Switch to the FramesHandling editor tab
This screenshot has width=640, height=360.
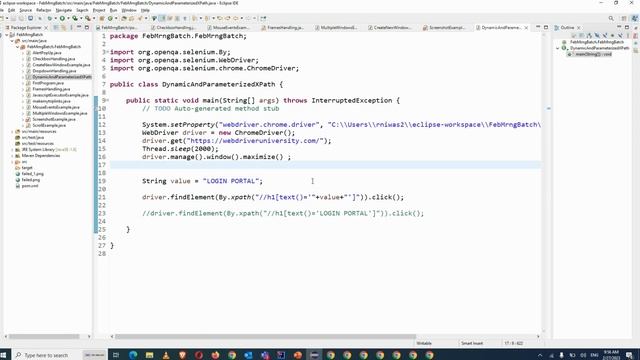point(285,28)
